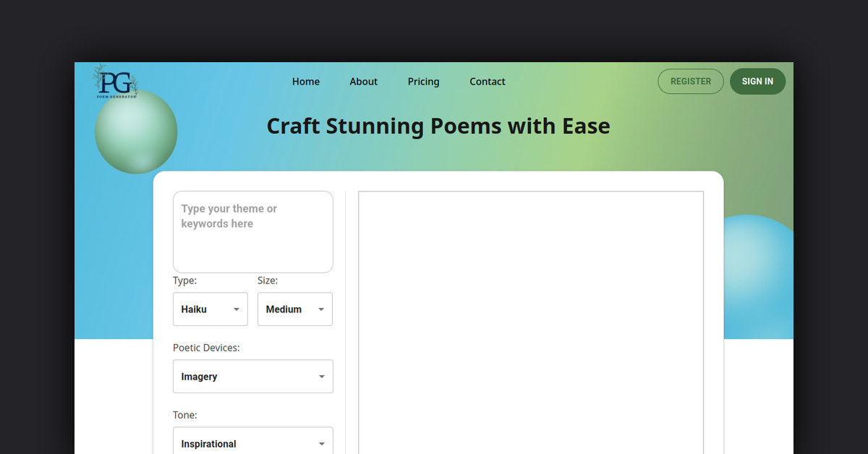Open the Pricing page
The image size is (868, 454).
point(423,81)
